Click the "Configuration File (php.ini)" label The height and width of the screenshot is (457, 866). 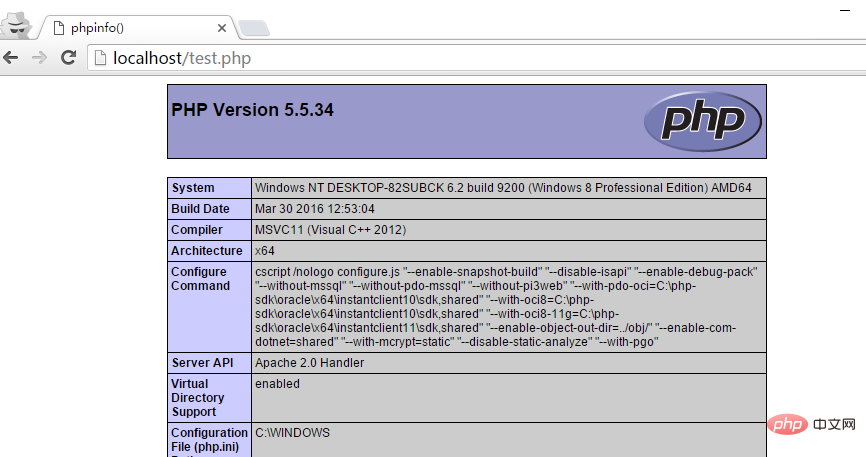click(209, 440)
